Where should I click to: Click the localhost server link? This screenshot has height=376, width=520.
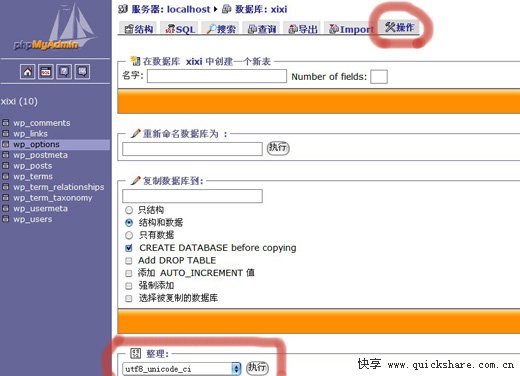pyautogui.click(x=188, y=9)
